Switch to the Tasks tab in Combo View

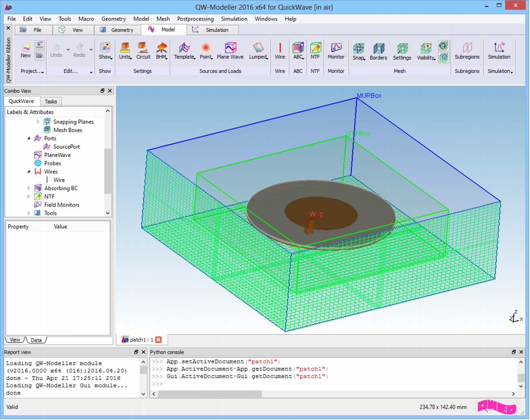[51, 101]
